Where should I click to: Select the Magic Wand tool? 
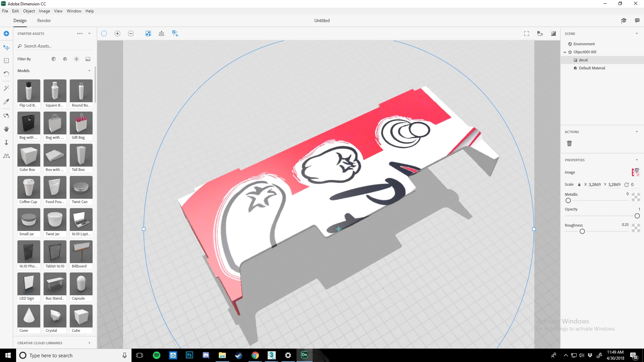(6, 88)
